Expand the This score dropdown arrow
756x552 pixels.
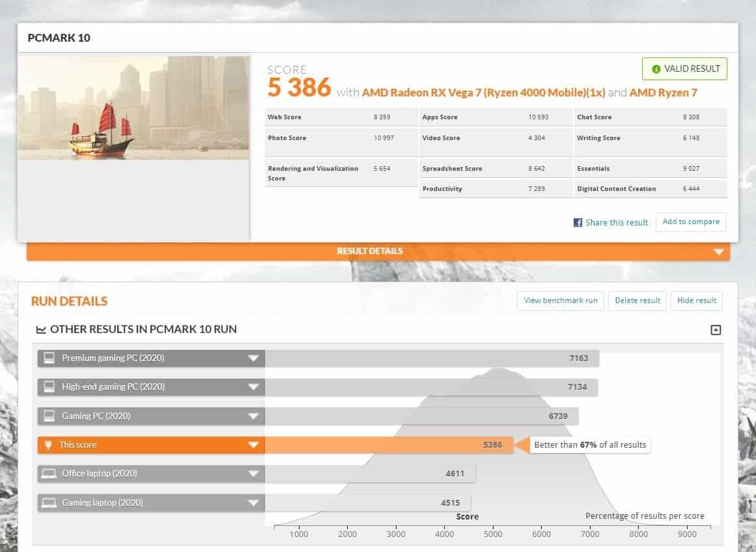pos(253,445)
